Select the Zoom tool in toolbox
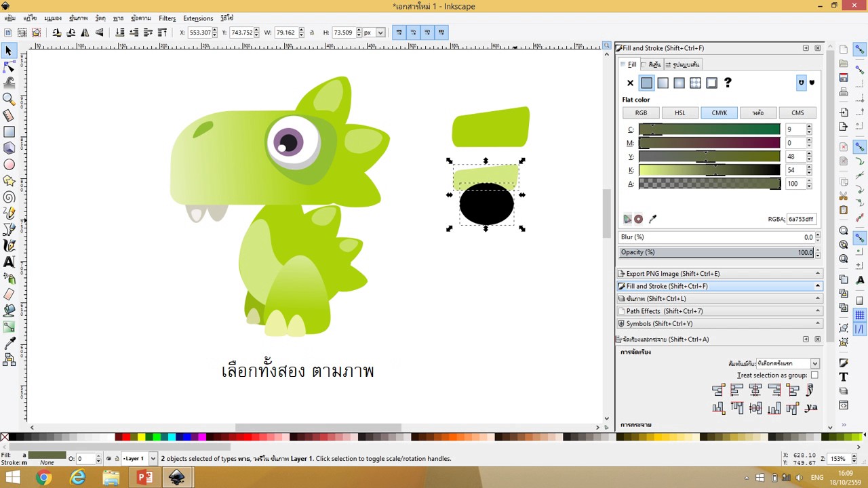This screenshot has width=868, height=488. pos(9,100)
